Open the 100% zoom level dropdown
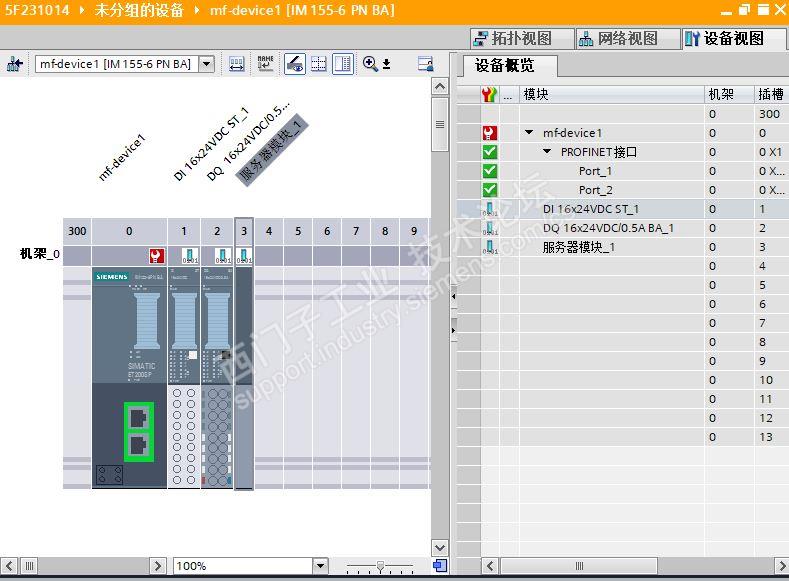 (x=320, y=566)
